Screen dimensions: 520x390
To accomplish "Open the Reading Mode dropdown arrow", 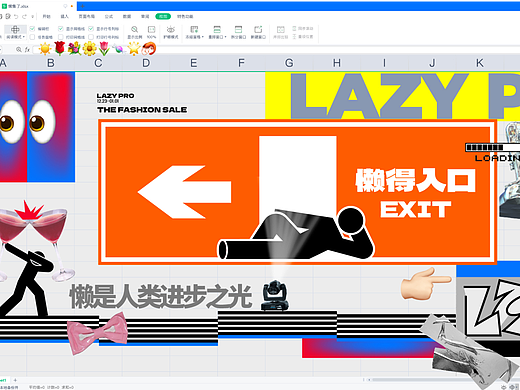I will click(x=24, y=37).
